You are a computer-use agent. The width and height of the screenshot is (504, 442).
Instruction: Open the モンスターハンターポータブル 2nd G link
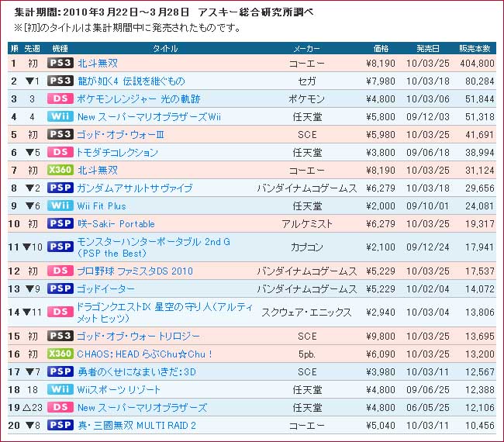click(154, 247)
